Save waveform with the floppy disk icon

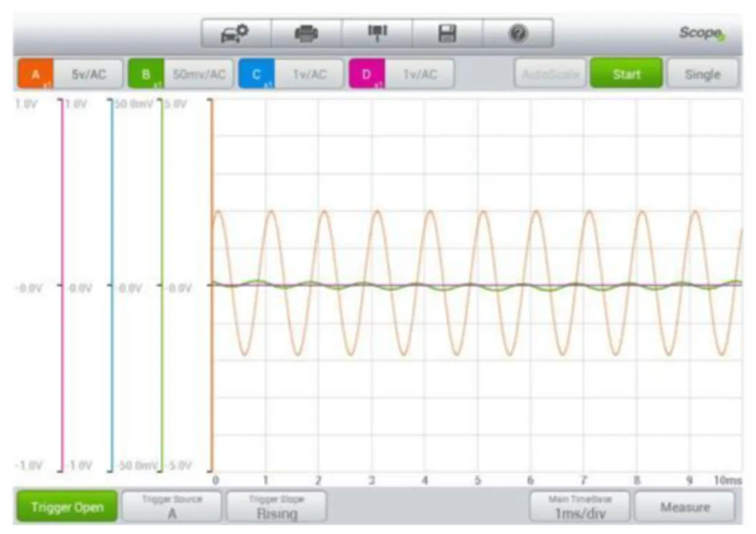447,33
